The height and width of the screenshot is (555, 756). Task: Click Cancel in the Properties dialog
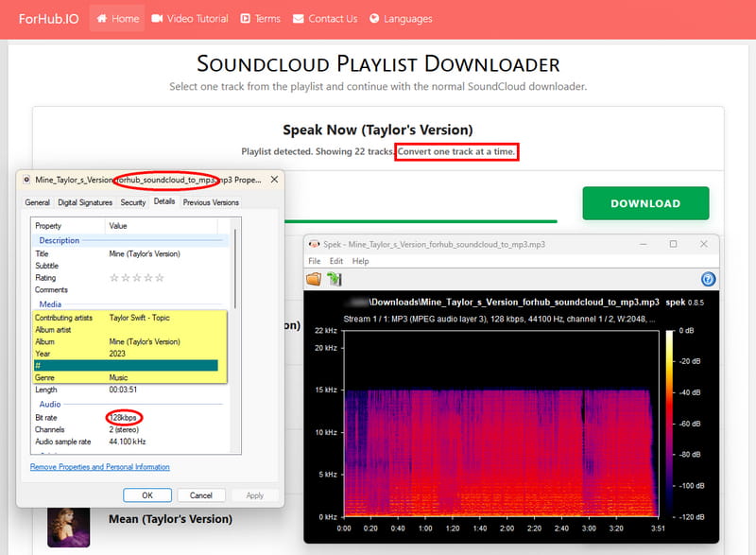(x=201, y=495)
